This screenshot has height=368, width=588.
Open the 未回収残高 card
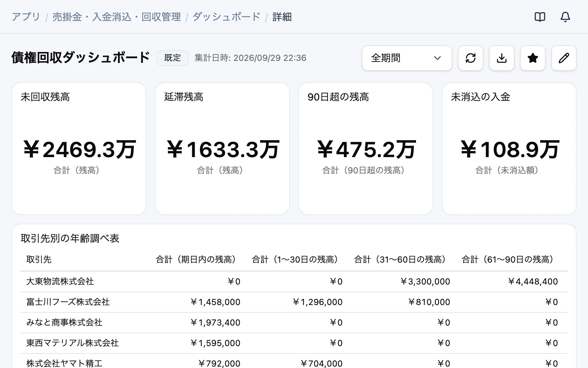79,149
